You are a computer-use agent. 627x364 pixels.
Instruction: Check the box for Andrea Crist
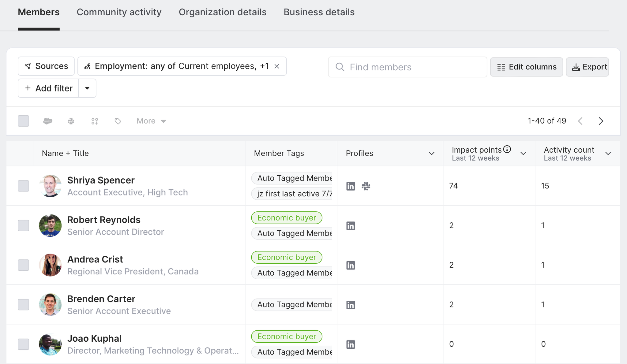(x=24, y=265)
